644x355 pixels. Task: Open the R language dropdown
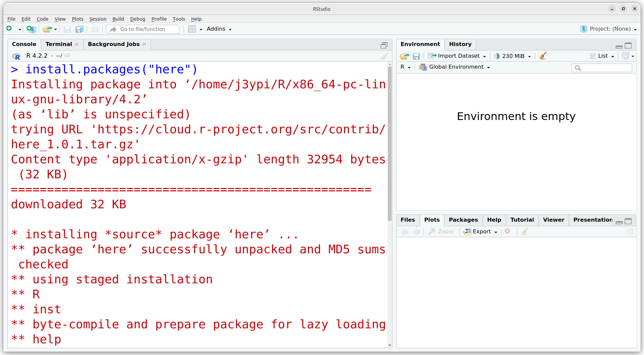[406, 67]
